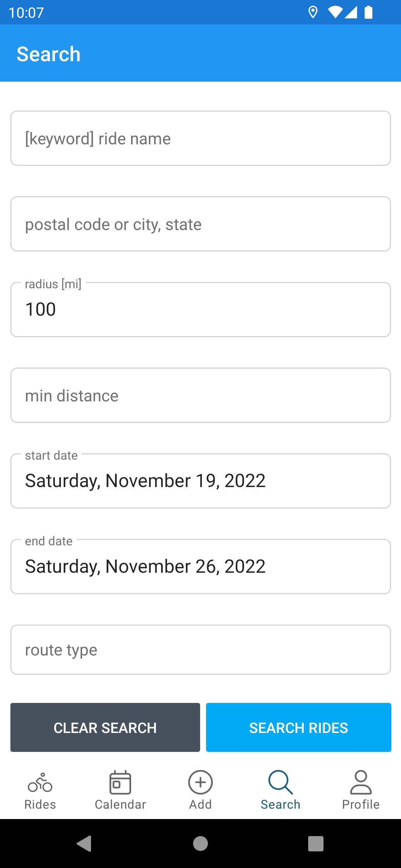Tap the Calendar icon in bottom navigation
The height and width of the screenshot is (868, 401).
point(120,782)
